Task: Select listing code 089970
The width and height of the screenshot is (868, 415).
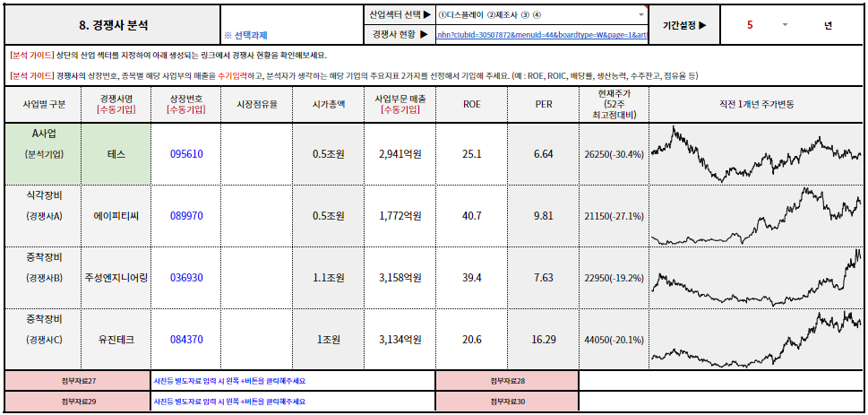Action: [186, 216]
